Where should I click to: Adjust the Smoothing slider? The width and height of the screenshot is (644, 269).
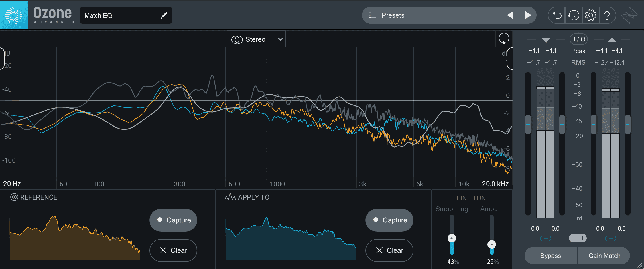pyautogui.click(x=452, y=238)
